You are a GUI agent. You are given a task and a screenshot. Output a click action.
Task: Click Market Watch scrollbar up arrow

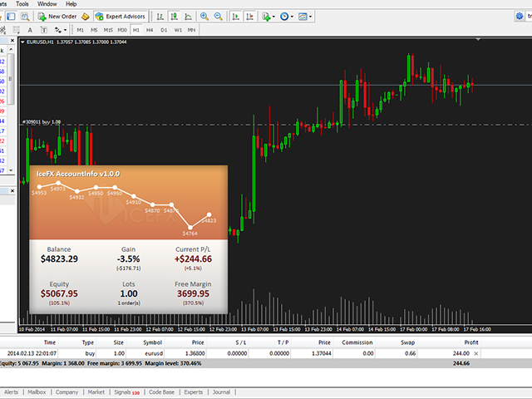pyautogui.click(x=11, y=50)
